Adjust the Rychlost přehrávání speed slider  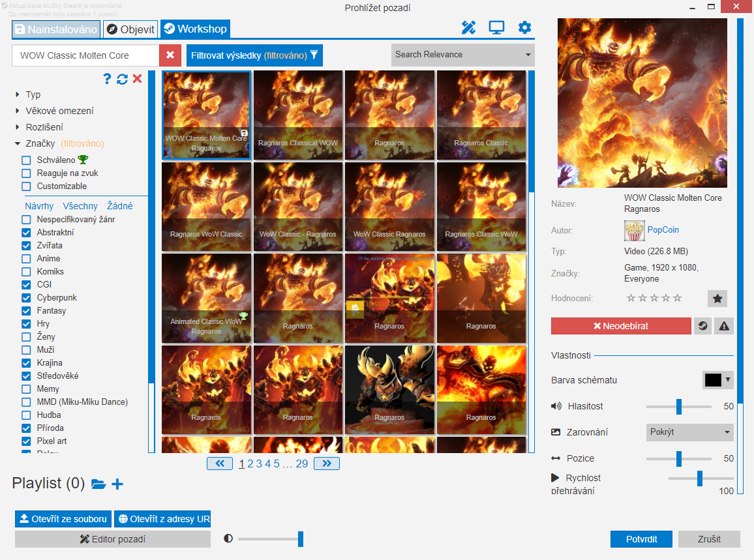[700, 479]
